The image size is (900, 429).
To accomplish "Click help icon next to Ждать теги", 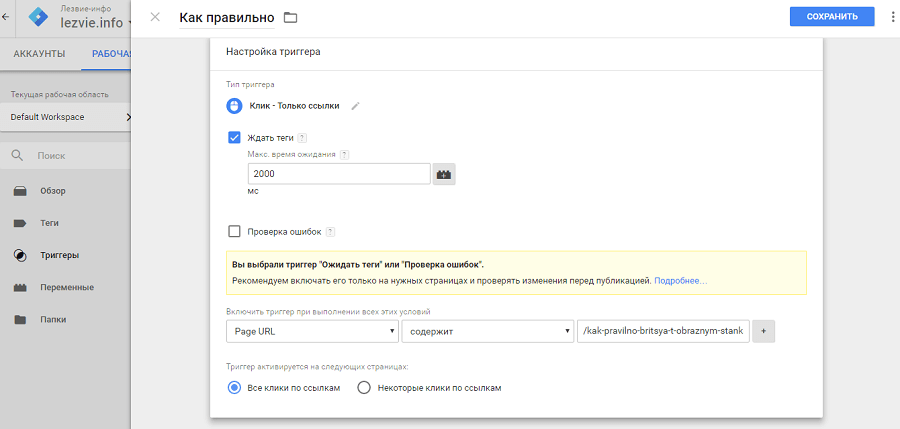I will [x=302, y=138].
